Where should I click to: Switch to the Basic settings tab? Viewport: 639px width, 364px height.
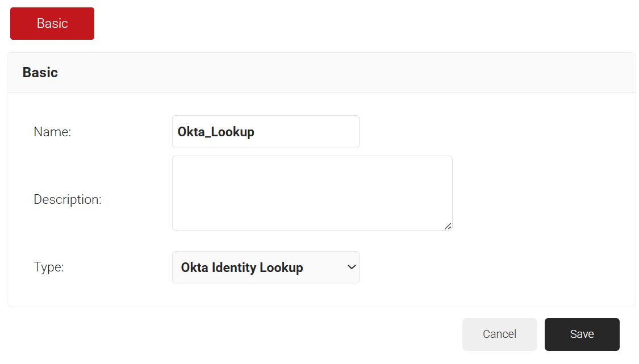[x=52, y=23]
